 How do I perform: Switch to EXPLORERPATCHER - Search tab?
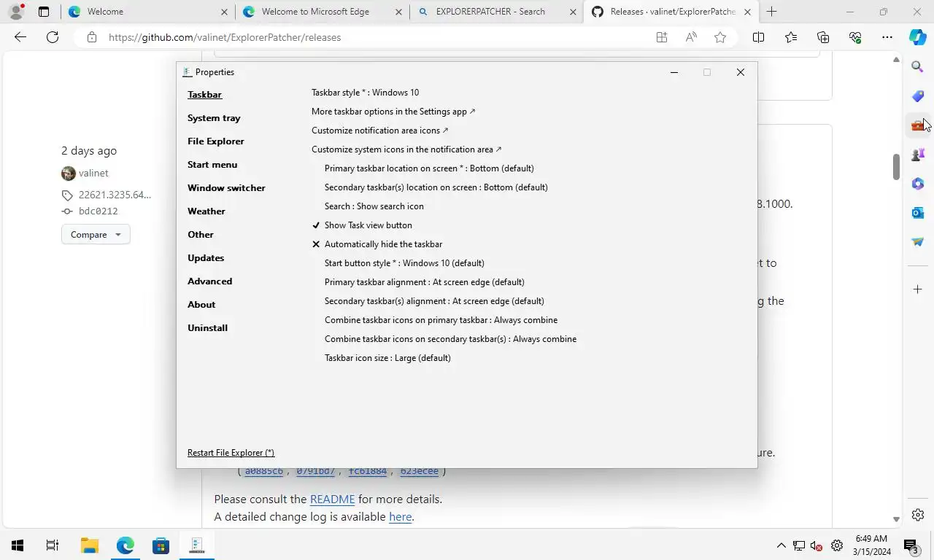click(x=496, y=12)
